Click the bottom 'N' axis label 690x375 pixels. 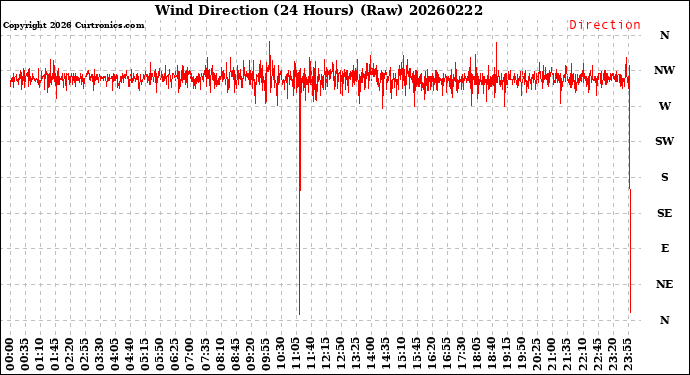point(664,320)
